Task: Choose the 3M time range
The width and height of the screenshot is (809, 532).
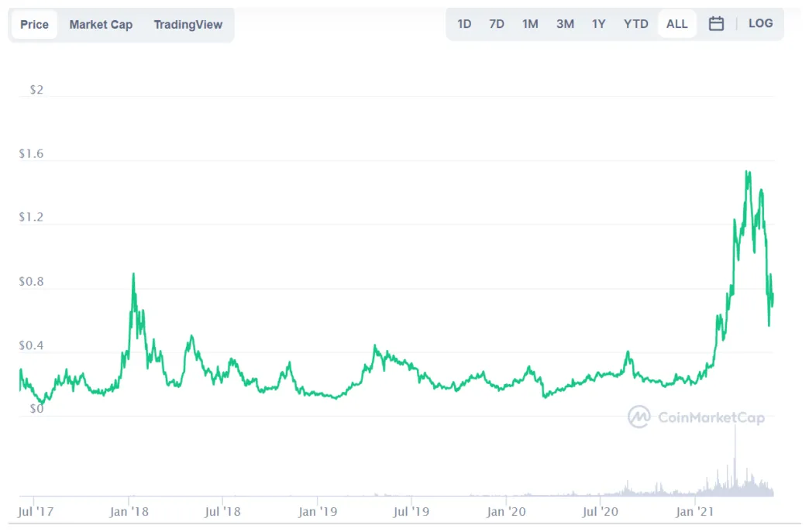Action: point(564,23)
